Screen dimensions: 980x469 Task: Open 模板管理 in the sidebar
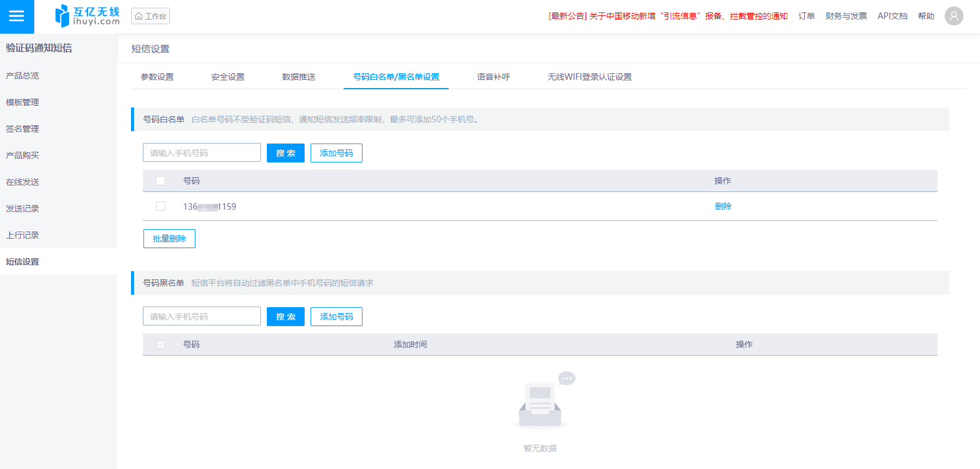(x=22, y=102)
